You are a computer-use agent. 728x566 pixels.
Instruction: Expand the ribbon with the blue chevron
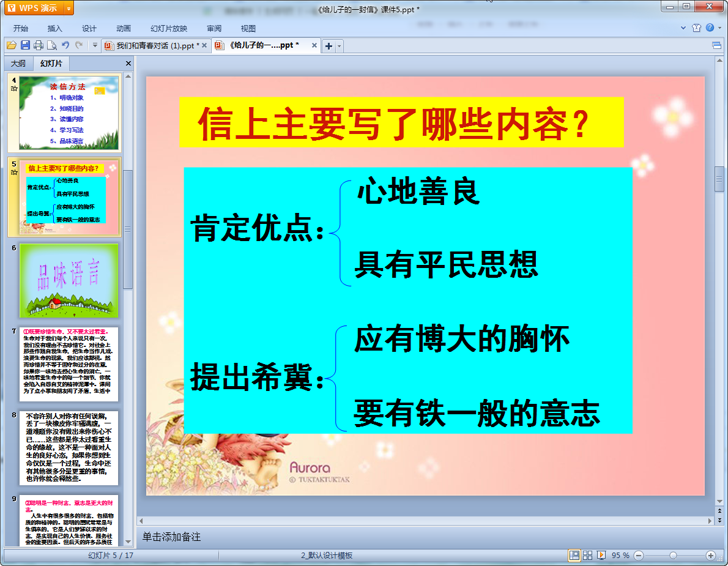[683, 28]
